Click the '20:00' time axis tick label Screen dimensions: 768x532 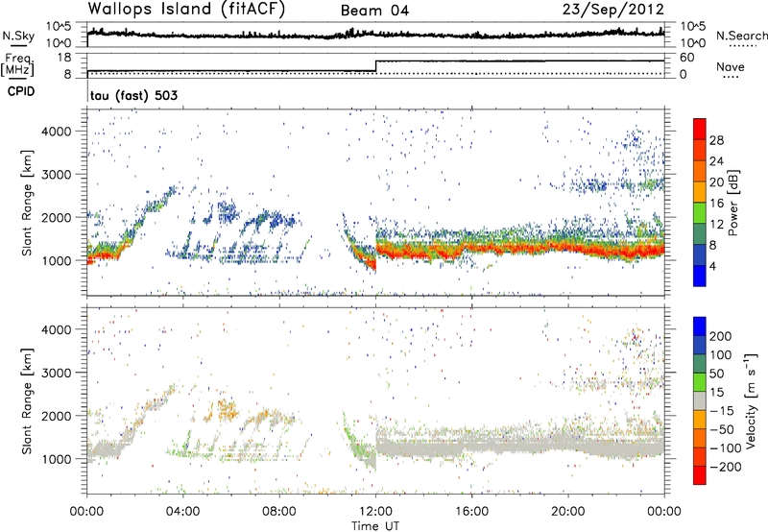pyautogui.click(x=568, y=512)
